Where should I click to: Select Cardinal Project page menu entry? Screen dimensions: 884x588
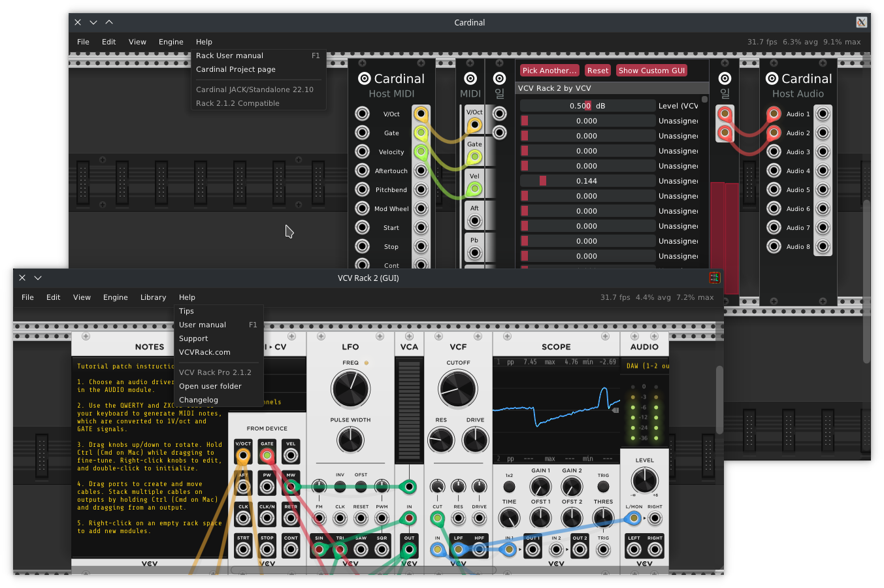pos(258,69)
